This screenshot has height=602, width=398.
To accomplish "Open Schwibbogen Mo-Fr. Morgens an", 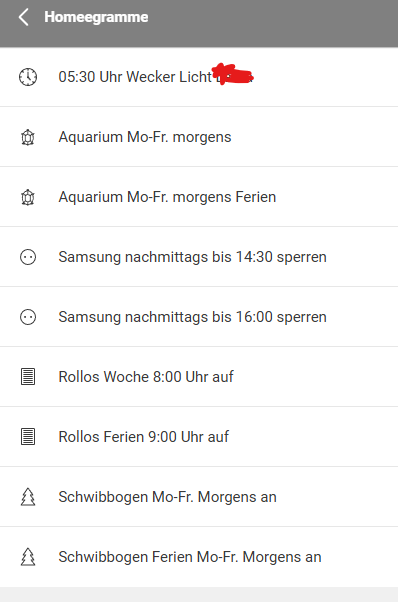I will click(x=199, y=497).
